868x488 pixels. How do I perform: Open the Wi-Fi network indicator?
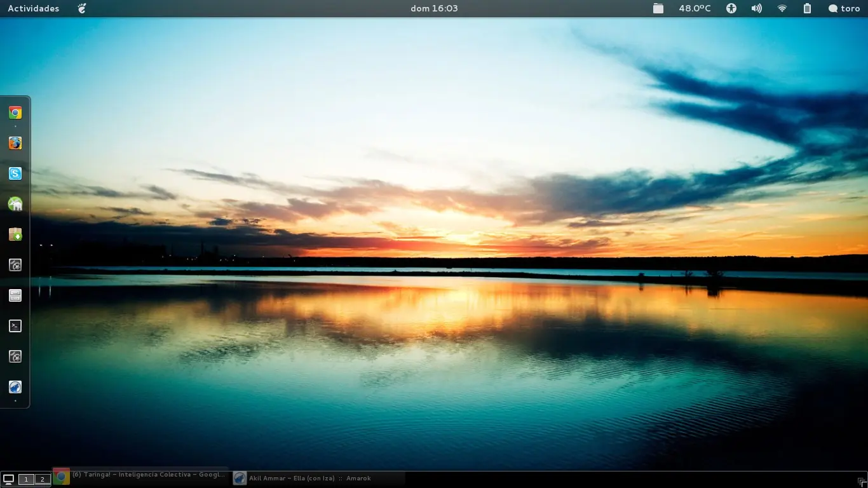click(x=782, y=8)
